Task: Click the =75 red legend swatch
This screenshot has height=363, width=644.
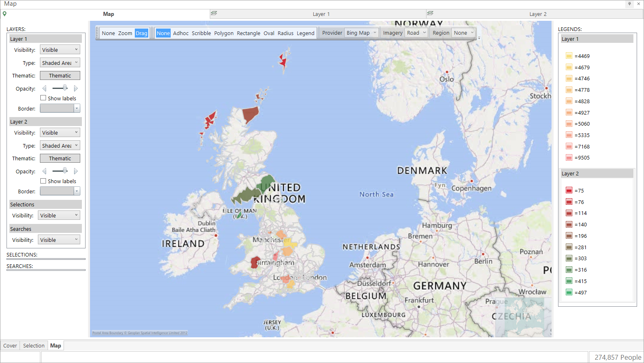Action: pos(569,190)
